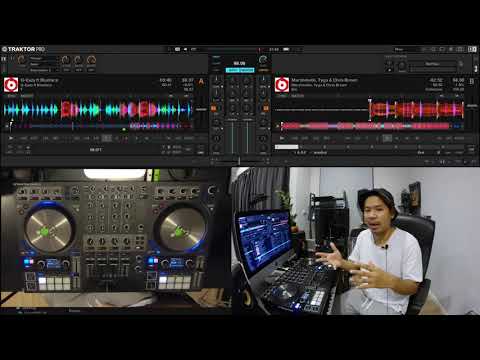
Task: Adjust Deck B gain knob in mixer
Action: [x=263, y=80]
